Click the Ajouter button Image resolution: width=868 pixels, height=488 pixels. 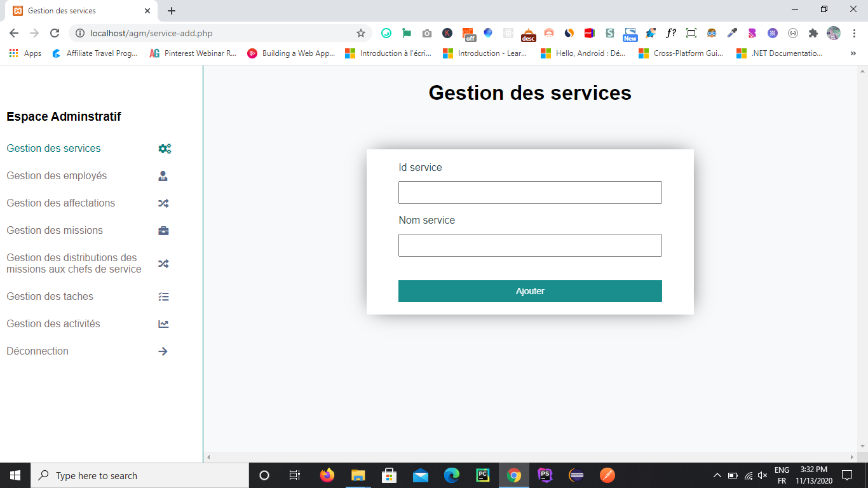coord(530,291)
